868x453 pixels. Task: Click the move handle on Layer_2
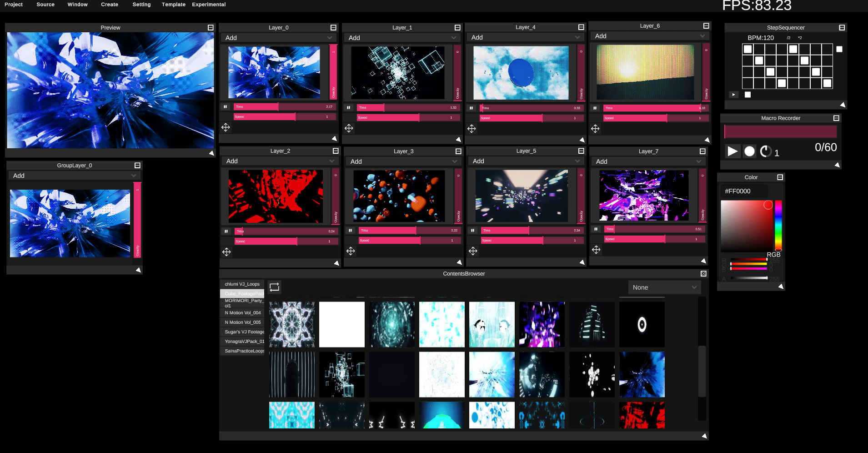click(226, 251)
